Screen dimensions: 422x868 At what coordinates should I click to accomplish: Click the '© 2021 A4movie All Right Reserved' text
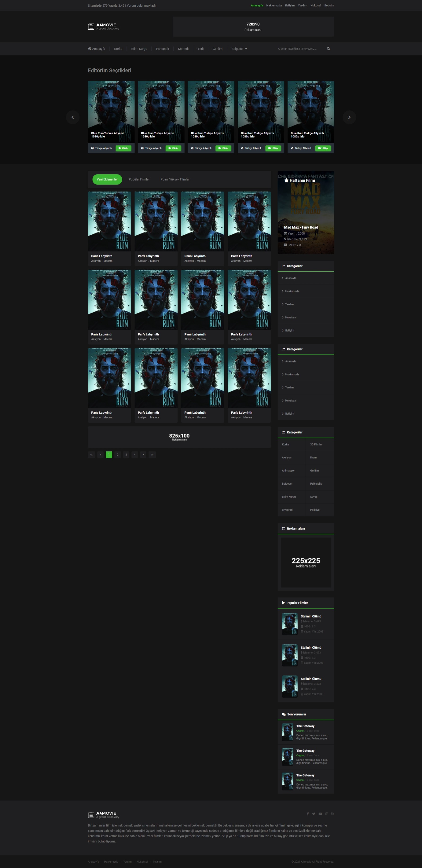point(313,862)
